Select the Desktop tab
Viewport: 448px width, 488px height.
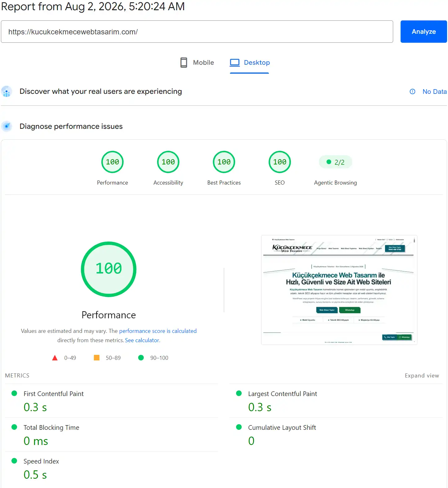pyautogui.click(x=250, y=63)
